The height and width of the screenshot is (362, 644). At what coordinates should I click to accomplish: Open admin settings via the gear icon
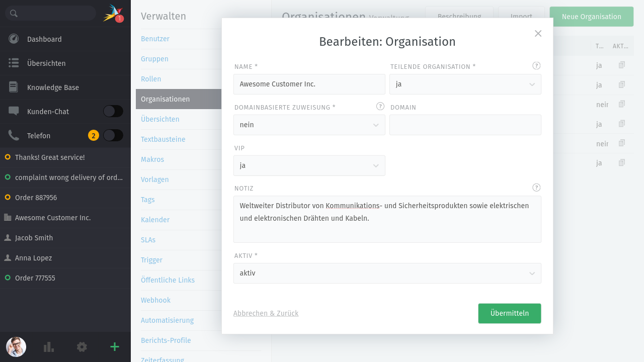pos(82,347)
